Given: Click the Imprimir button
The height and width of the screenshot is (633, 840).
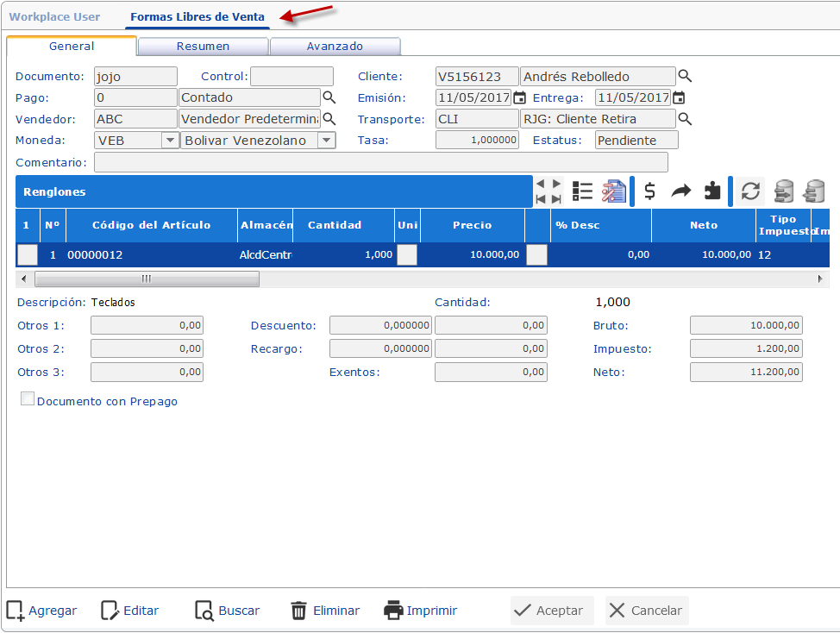Looking at the screenshot, I should point(420,611).
